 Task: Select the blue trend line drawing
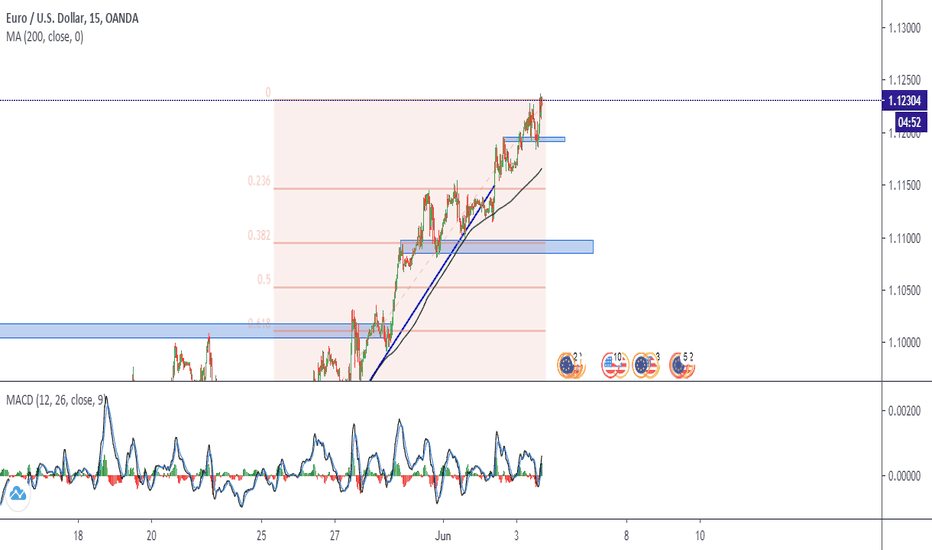tap(432, 283)
